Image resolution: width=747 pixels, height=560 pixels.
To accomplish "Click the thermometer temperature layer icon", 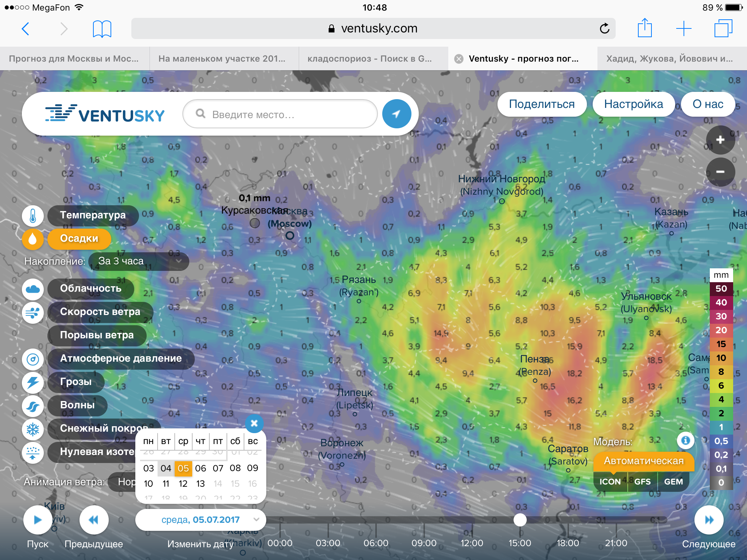I will click(x=32, y=215).
